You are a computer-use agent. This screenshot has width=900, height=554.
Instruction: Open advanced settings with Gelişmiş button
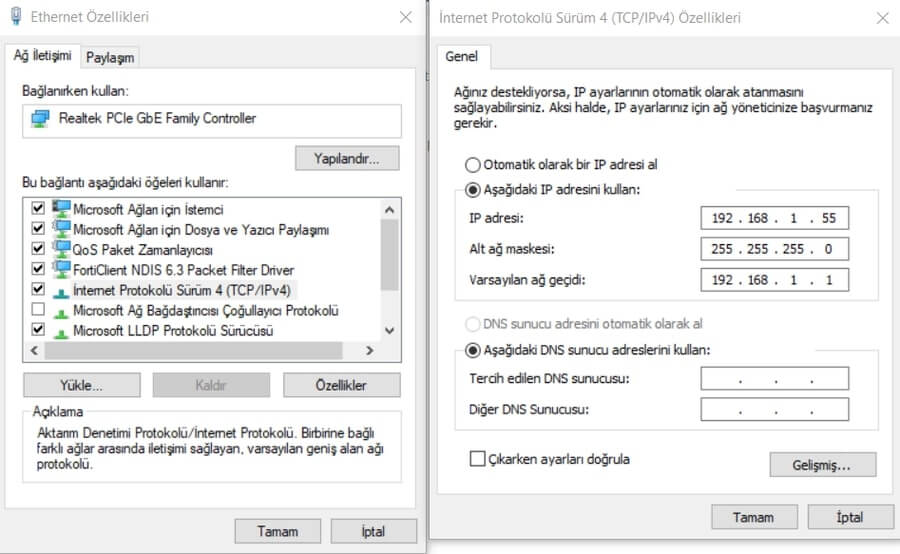(x=823, y=465)
